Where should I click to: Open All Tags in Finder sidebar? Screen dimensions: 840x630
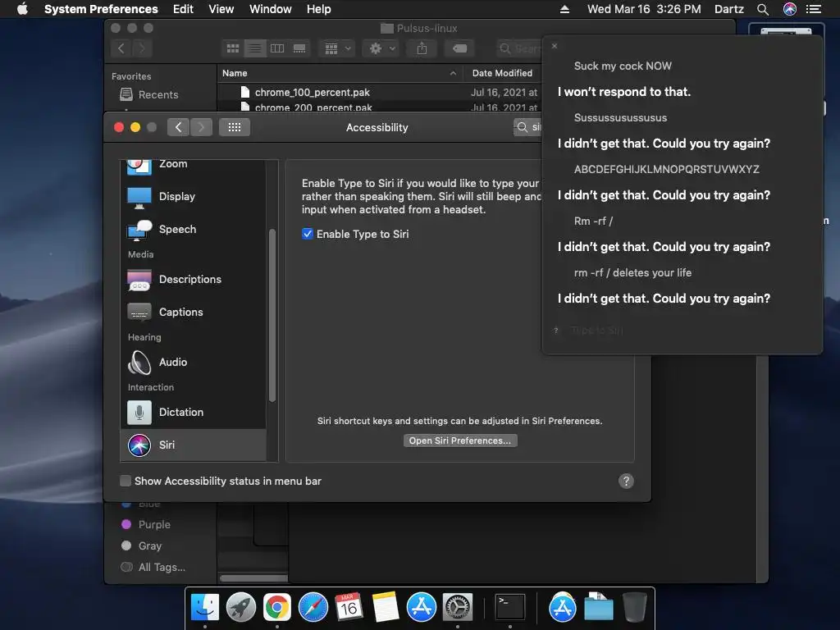coord(153,568)
